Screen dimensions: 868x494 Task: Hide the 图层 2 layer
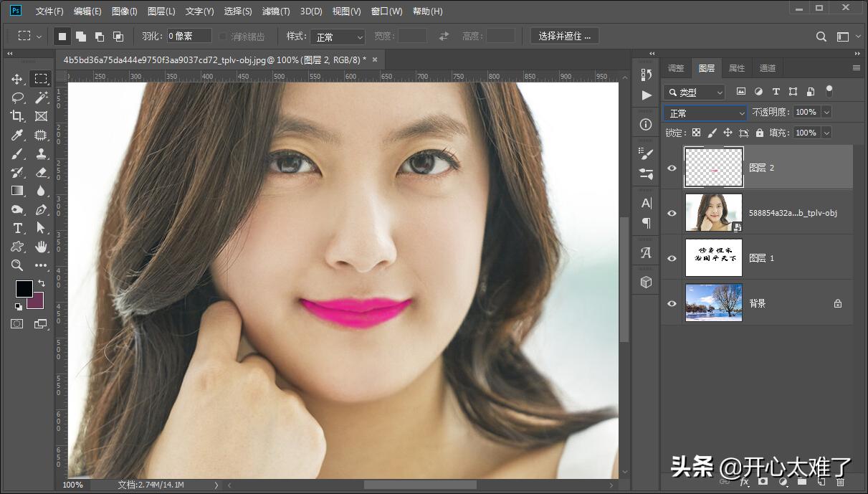(x=672, y=168)
